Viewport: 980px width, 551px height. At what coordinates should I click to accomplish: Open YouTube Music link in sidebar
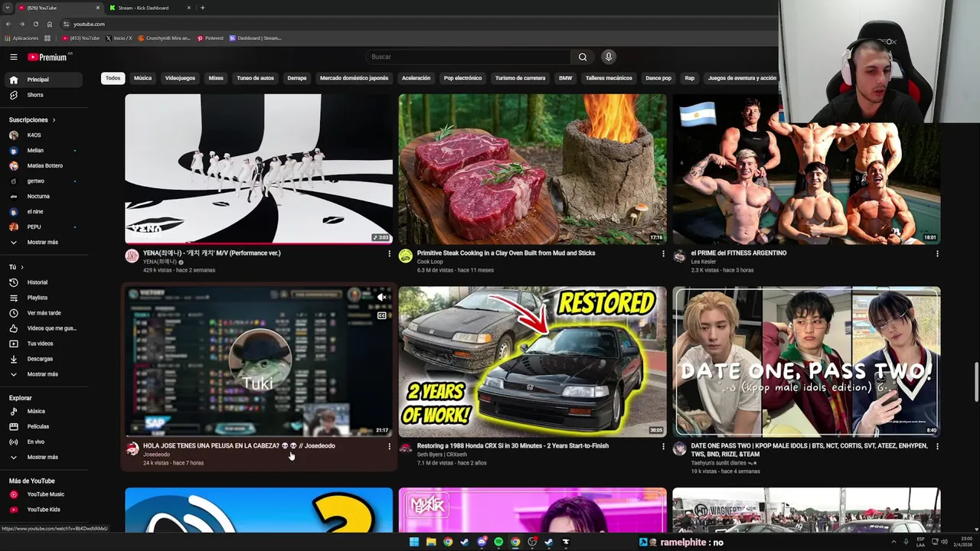click(43, 494)
